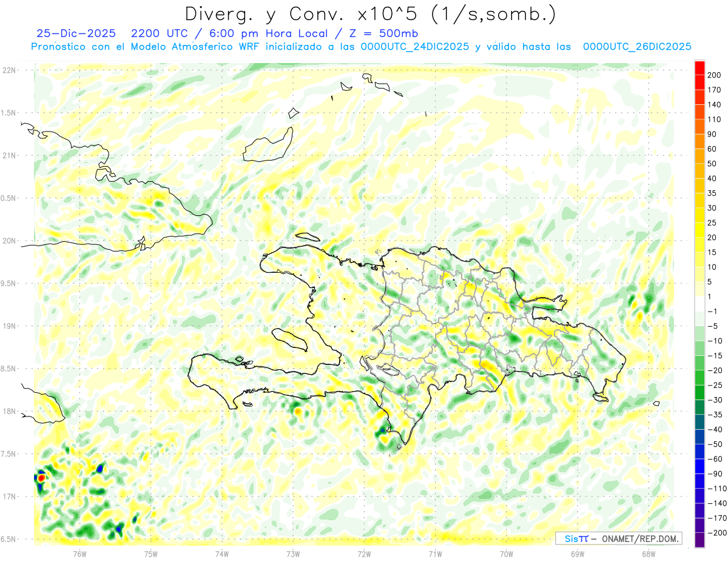Click the '-90' value on the color scale
The height and width of the screenshot is (562, 728).
point(715,474)
